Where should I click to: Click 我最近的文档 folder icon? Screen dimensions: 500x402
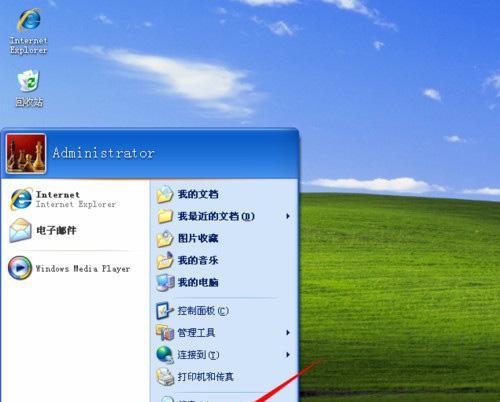[165, 216]
